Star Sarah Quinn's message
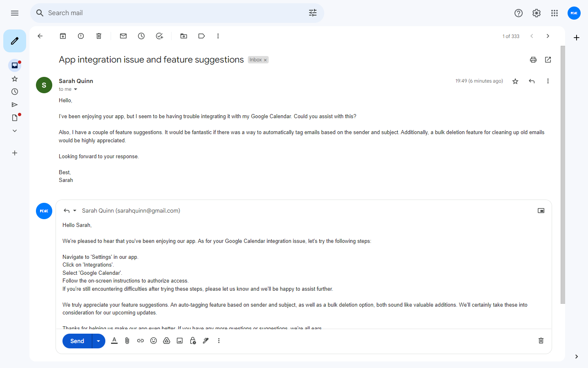Screen dimensions: 588x368 point(515,81)
